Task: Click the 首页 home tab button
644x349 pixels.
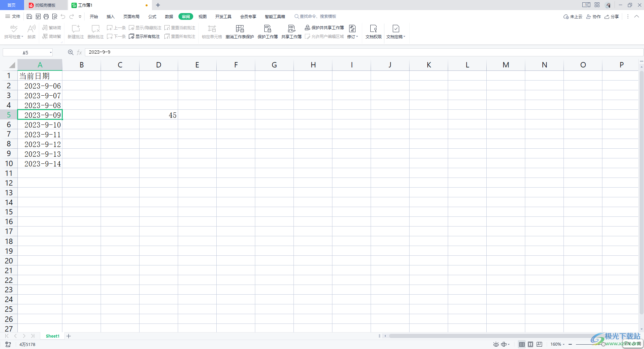Action: point(12,5)
